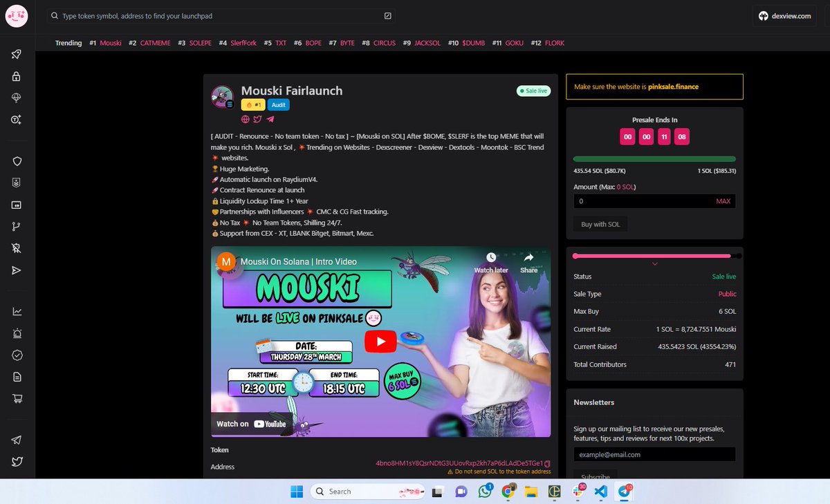The width and height of the screenshot is (830, 504).
Task: Open trending token SlerfFork
Action: pos(243,43)
